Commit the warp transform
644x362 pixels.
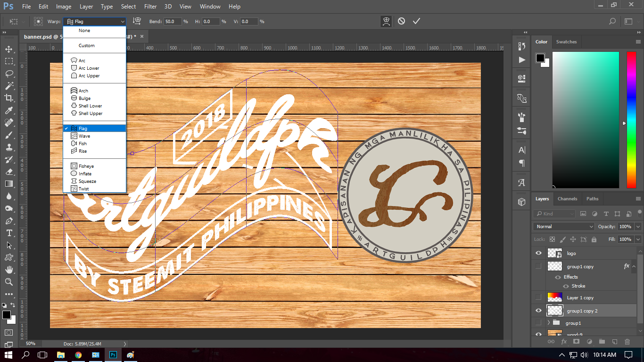pyautogui.click(x=416, y=21)
